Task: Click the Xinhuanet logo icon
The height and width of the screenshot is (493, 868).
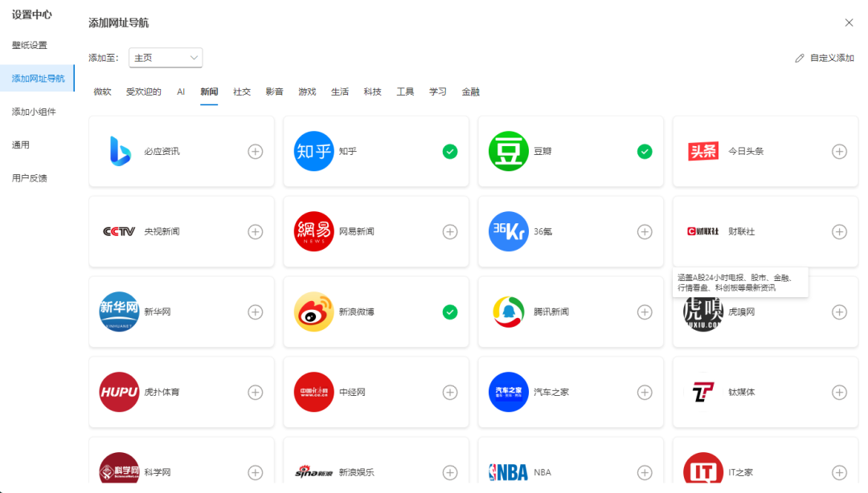Action: coord(119,312)
